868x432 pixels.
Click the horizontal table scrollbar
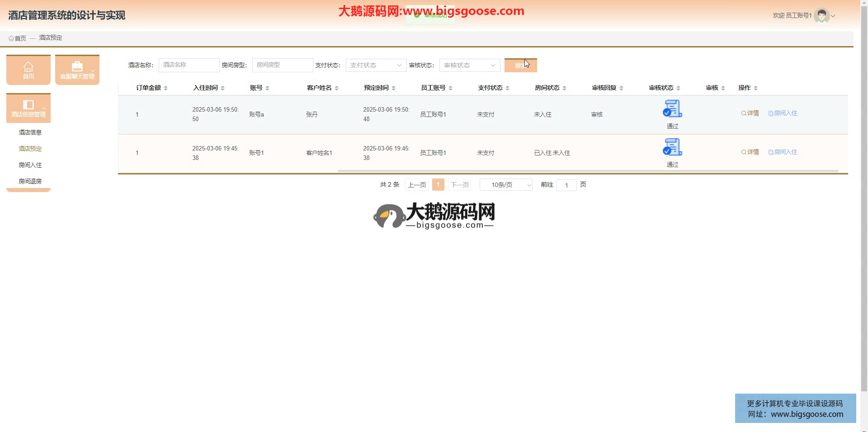pos(588,171)
